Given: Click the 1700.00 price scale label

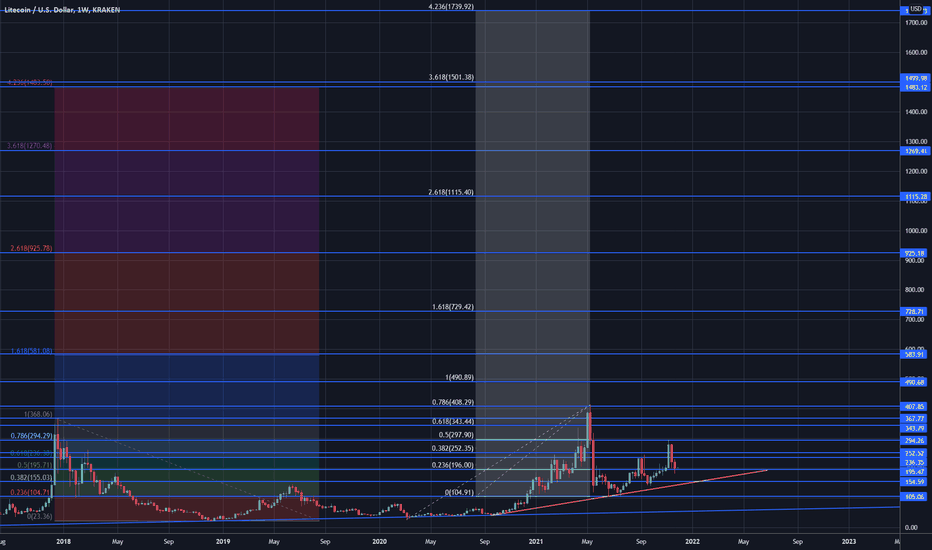Looking at the screenshot, I should pyautogui.click(x=916, y=23).
